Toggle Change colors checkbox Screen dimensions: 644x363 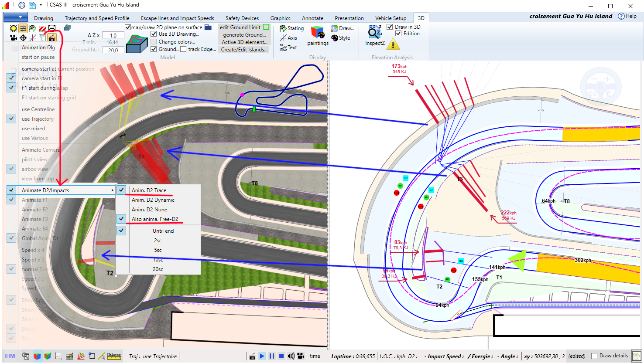pyautogui.click(x=154, y=42)
